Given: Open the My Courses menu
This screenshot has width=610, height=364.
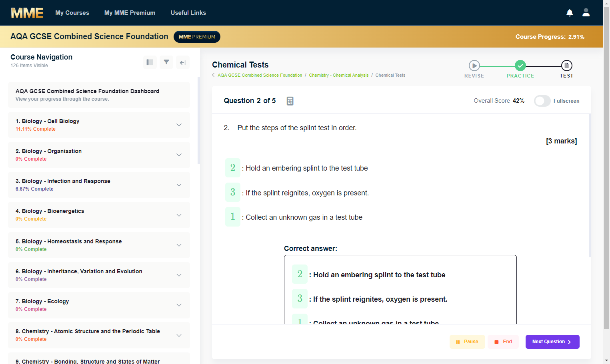Looking at the screenshot, I should click(x=72, y=13).
